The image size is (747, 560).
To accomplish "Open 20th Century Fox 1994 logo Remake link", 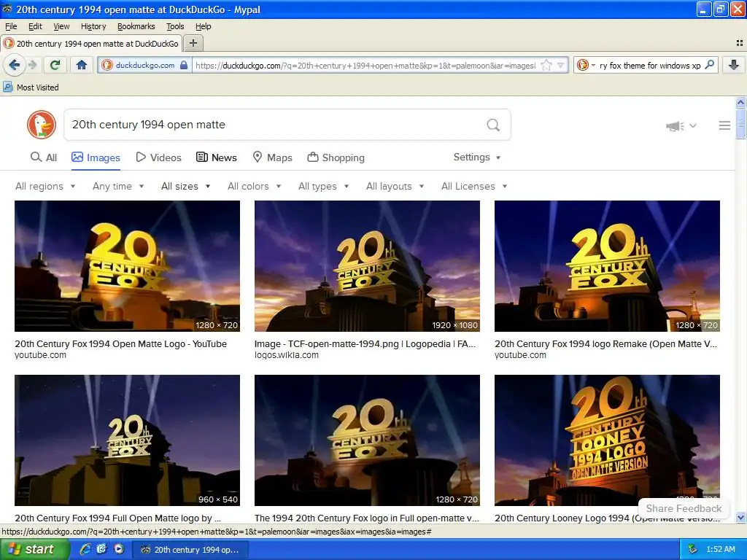I will pyautogui.click(x=606, y=344).
